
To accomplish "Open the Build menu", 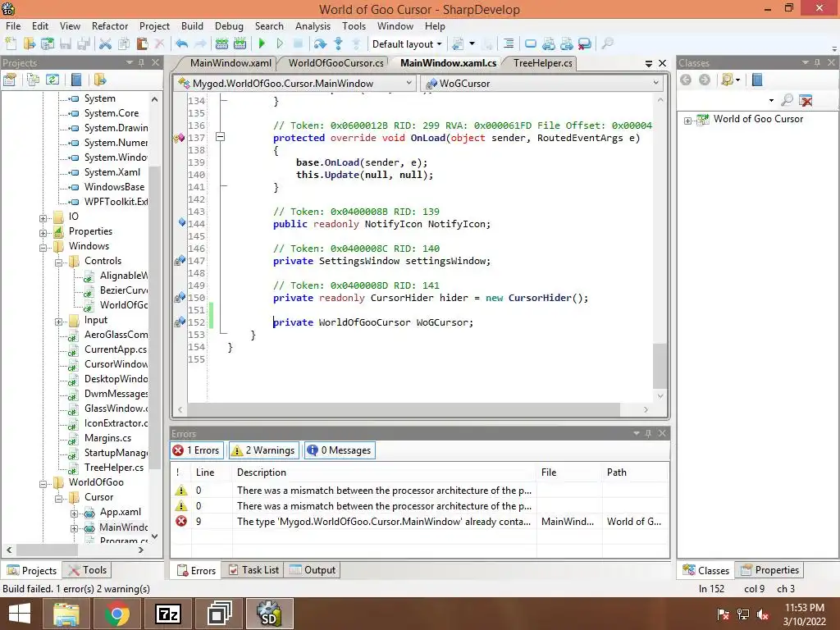I will coord(192,25).
